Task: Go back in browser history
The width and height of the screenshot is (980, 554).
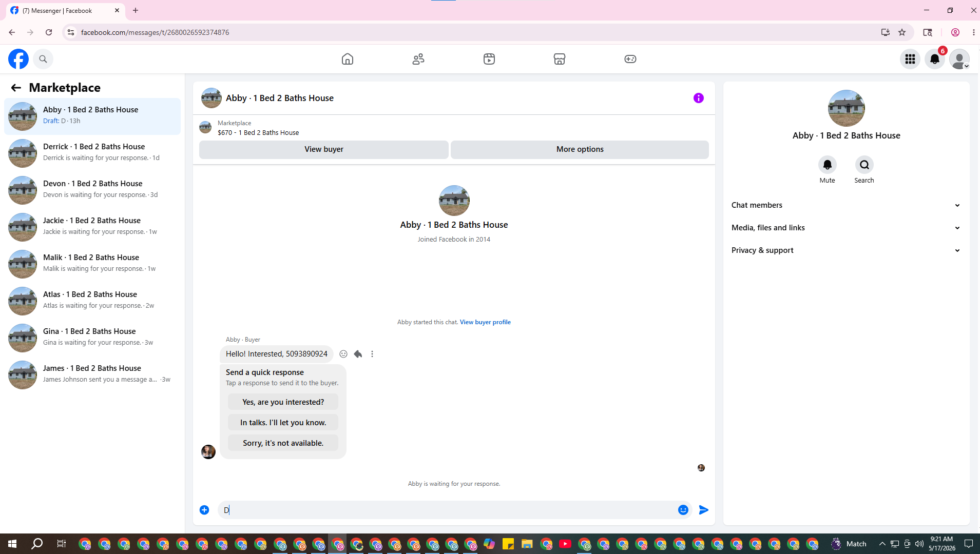Action: click(12, 32)
